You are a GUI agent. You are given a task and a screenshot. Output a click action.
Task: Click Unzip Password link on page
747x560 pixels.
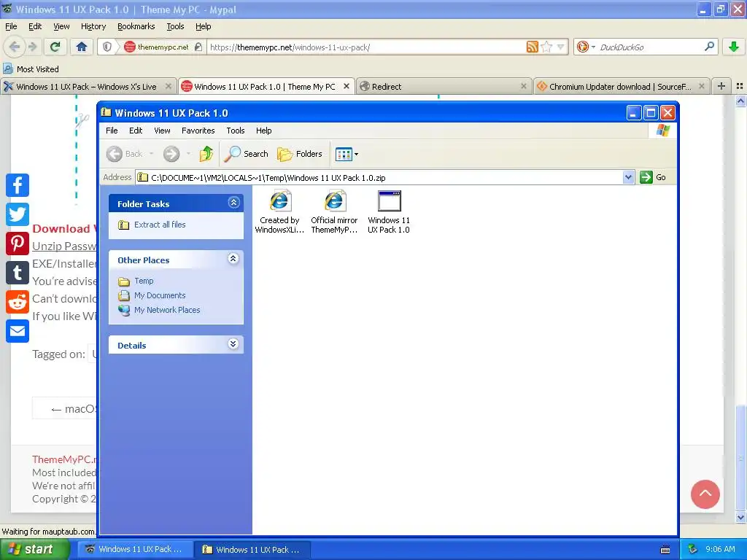[x=64, y=246]
